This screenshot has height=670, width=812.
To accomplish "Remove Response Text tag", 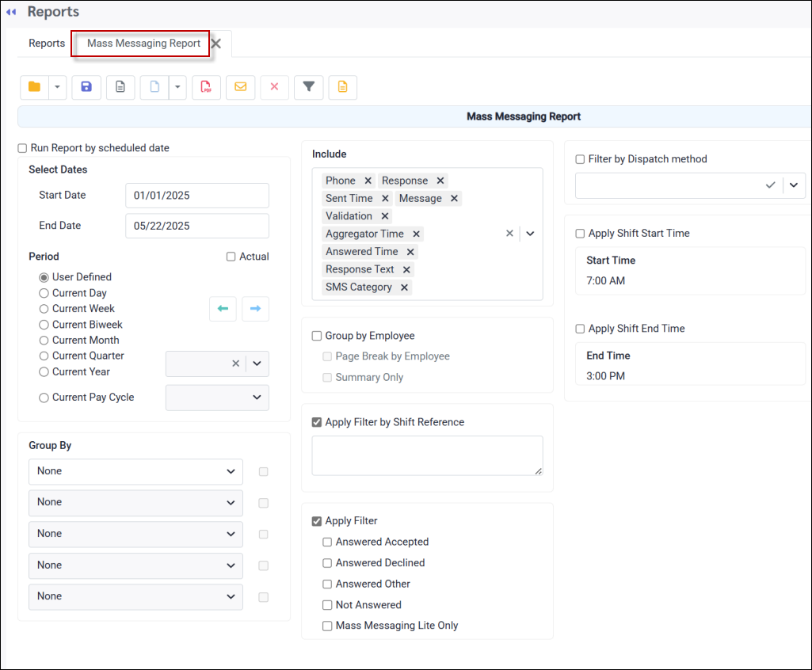I will [x=406, y=270].
